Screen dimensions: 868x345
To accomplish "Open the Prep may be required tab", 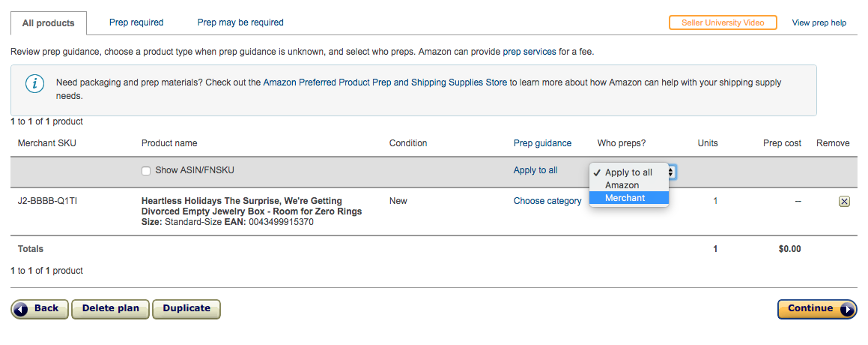I will tap(240, 22).
